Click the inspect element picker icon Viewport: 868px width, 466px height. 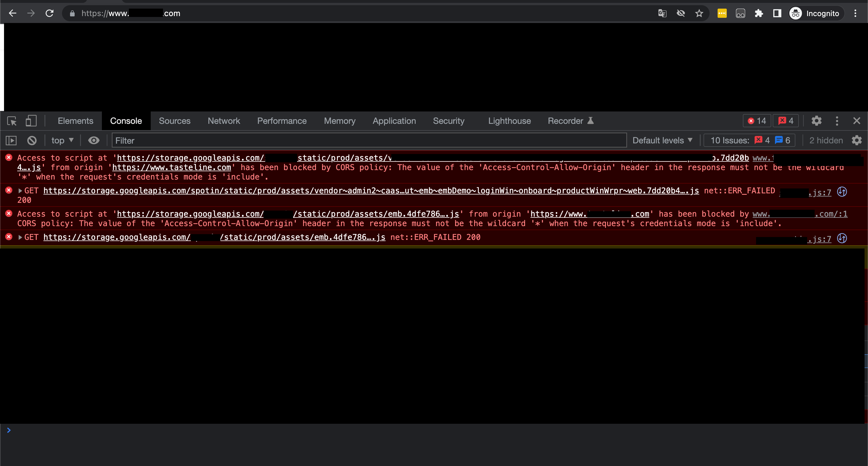[x=12, y=121]
